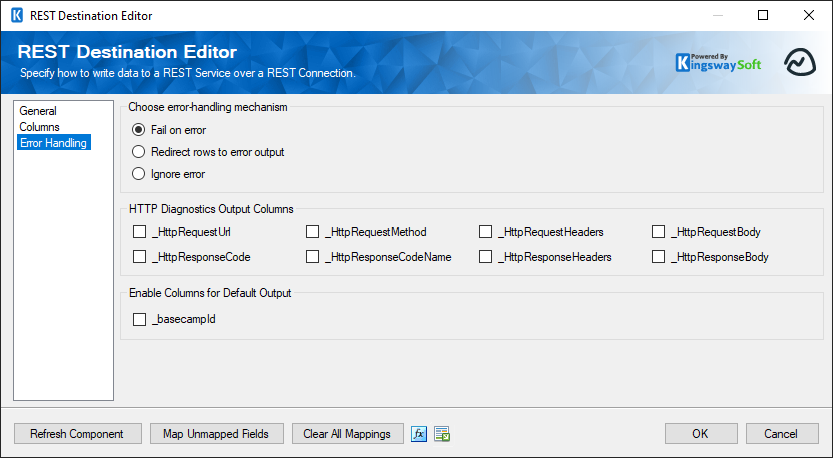Viewport: 833px width, 458px height.
Task: Select the Error Handling page
Action: 54,142
